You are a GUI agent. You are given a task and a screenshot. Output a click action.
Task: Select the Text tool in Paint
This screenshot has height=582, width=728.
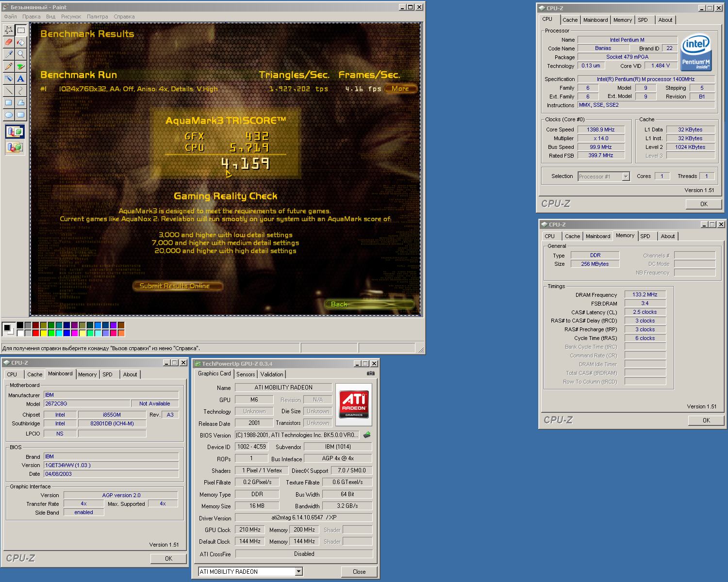coord(21,79)
